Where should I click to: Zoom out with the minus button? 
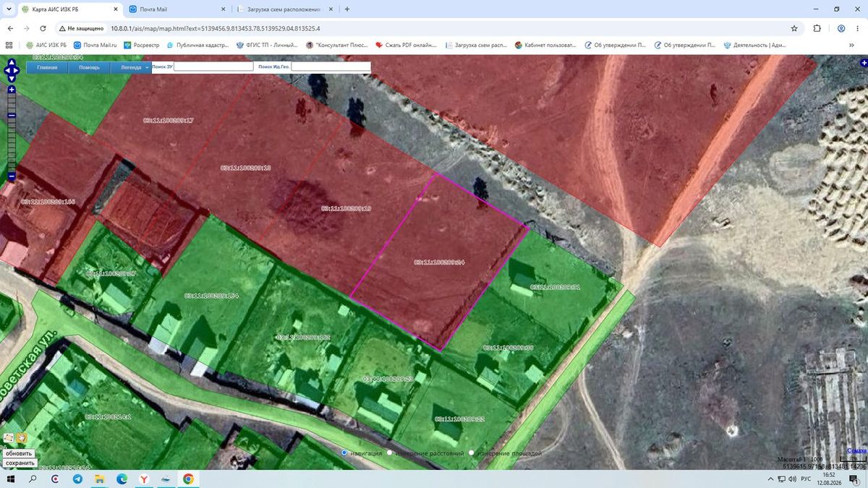[x=12, y=176]
